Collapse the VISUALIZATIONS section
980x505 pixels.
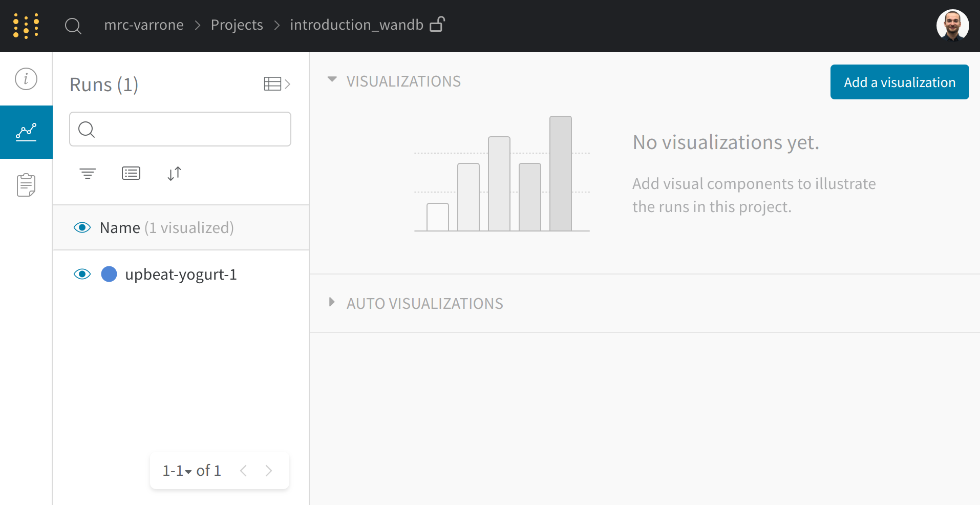click(x=332, y=80)
